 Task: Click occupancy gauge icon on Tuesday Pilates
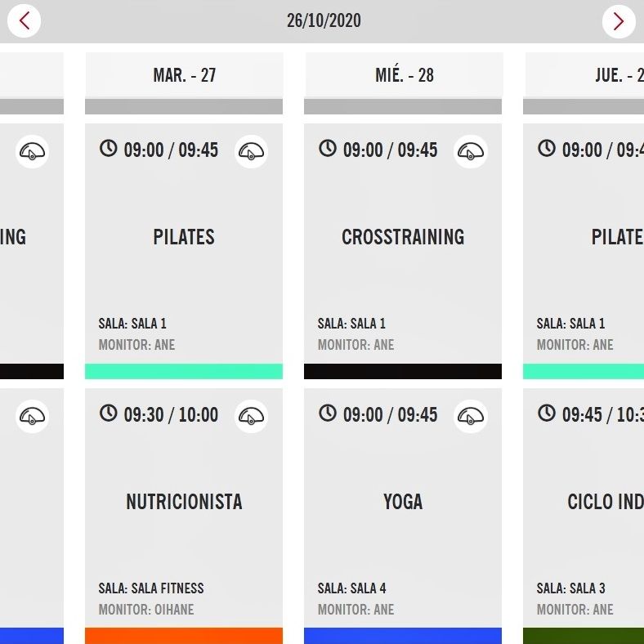point(251,152)
